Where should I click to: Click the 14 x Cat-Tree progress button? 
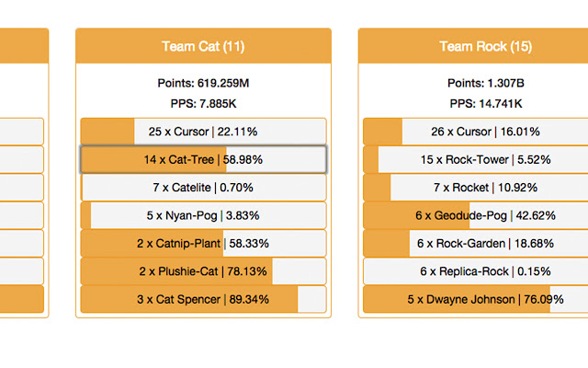(203, 159)
